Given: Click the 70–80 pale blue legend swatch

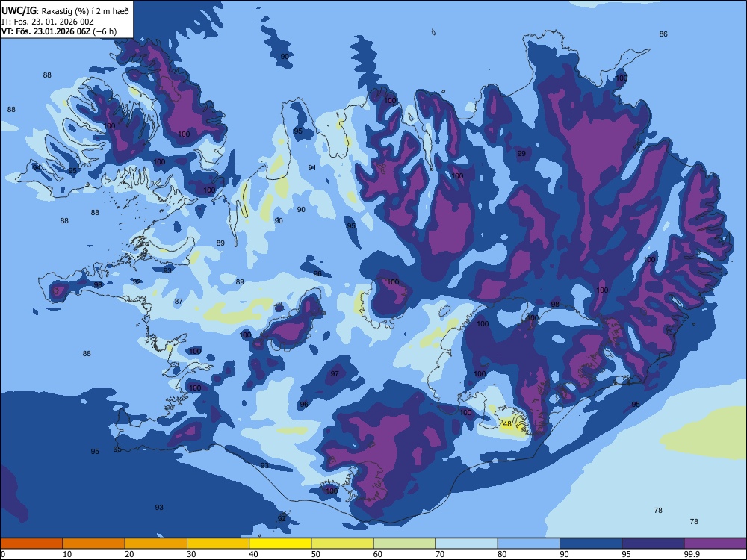Looking at the screenshot, I should [x=467, y=544].
